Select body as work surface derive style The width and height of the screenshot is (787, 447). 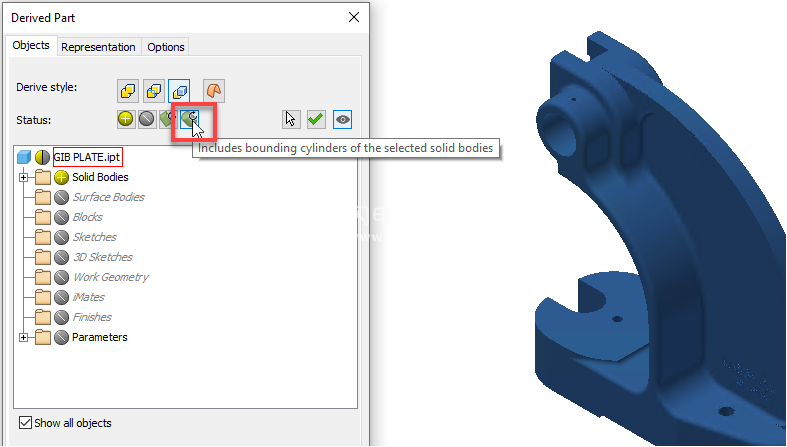(214, 91)
